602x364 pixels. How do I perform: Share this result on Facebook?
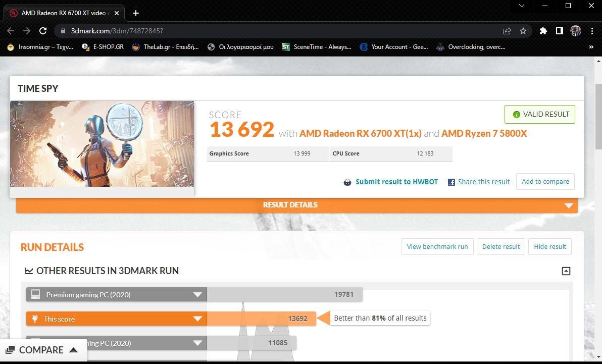point(484,182)
